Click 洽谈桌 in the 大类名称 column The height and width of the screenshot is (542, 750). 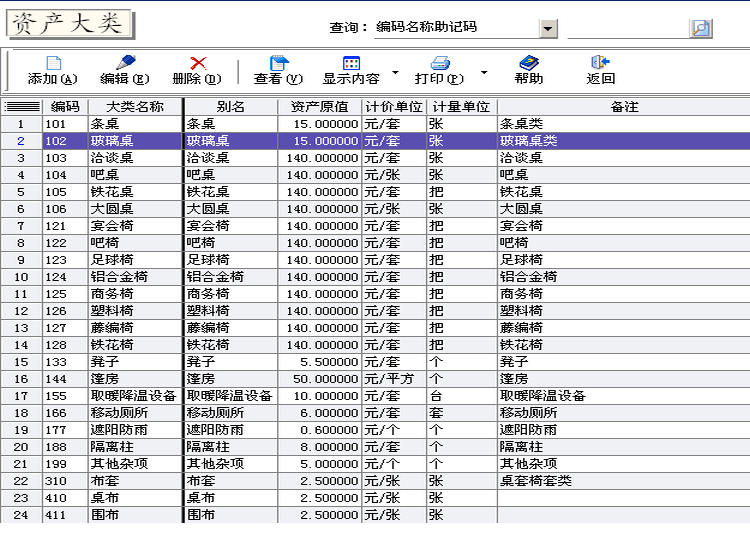(135, 158)
